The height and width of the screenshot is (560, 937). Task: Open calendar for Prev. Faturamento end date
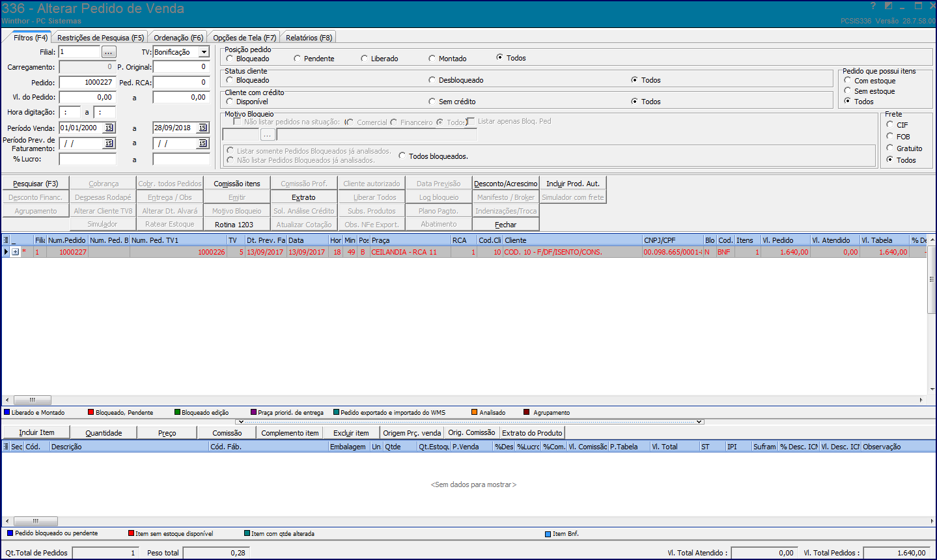[x=203, y=143]
